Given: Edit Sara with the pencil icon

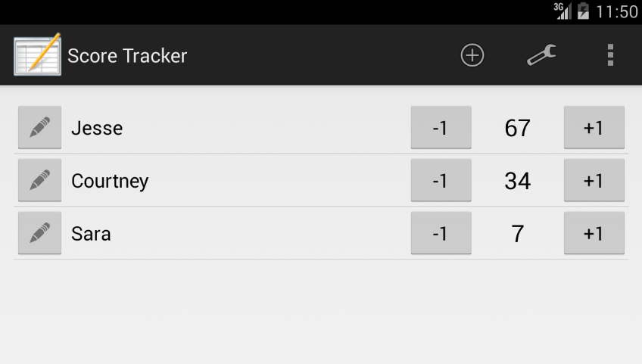Looking at the screenshot, I should coord(39,233).
